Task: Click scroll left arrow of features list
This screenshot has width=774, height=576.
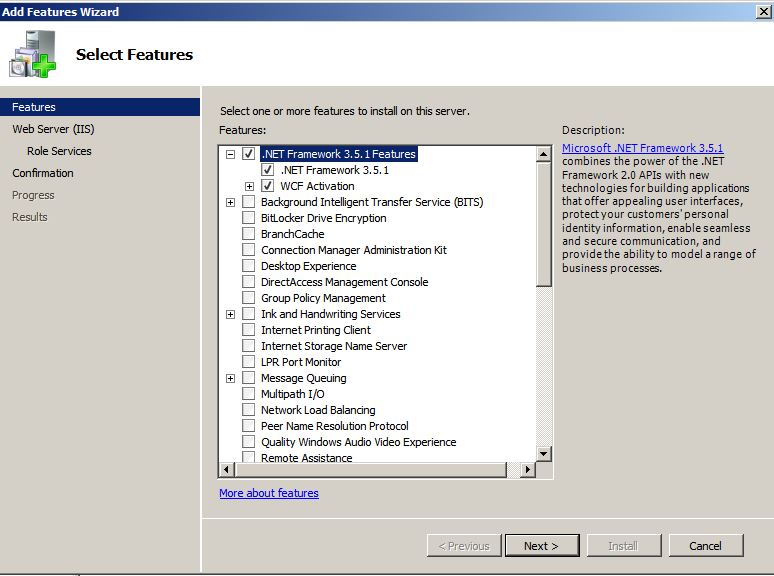Action: point(227,469)
